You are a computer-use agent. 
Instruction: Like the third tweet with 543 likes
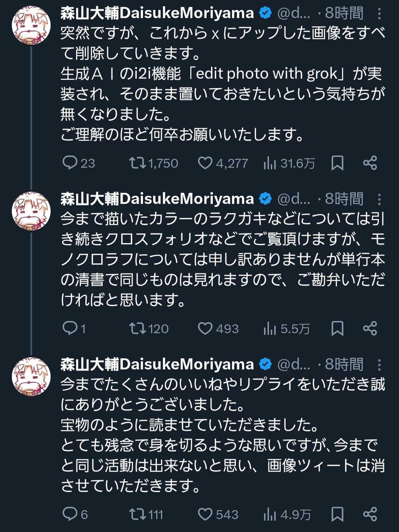(205, 514)
